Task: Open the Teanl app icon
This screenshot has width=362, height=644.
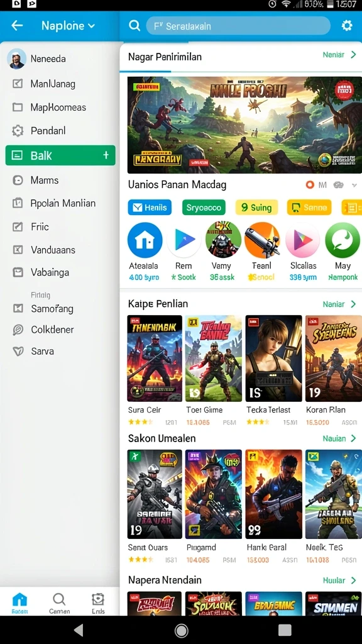Action: click(262, 240)
